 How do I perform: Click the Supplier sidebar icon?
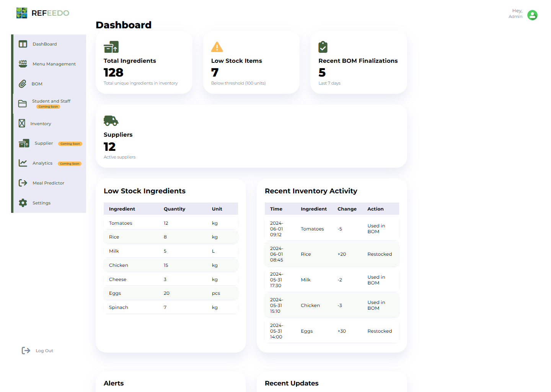[24, 143]
